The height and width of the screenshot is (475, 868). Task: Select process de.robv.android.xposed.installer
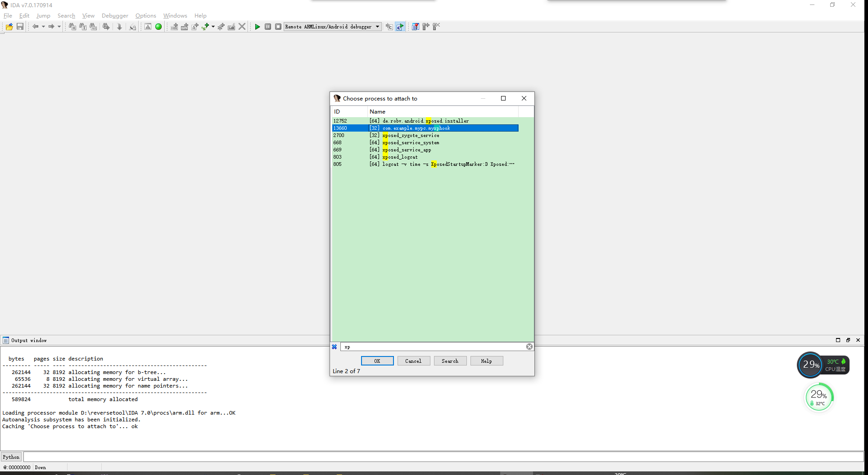(x=425, y=121)
